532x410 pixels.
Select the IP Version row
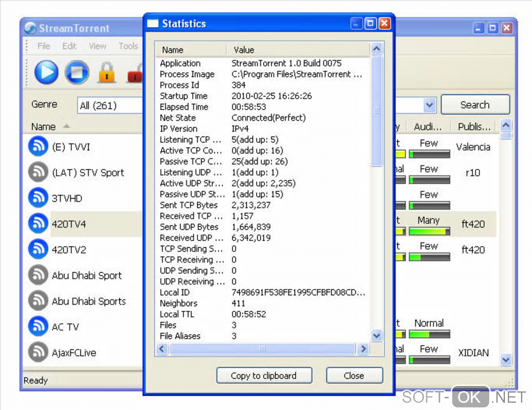click(263, 129)
